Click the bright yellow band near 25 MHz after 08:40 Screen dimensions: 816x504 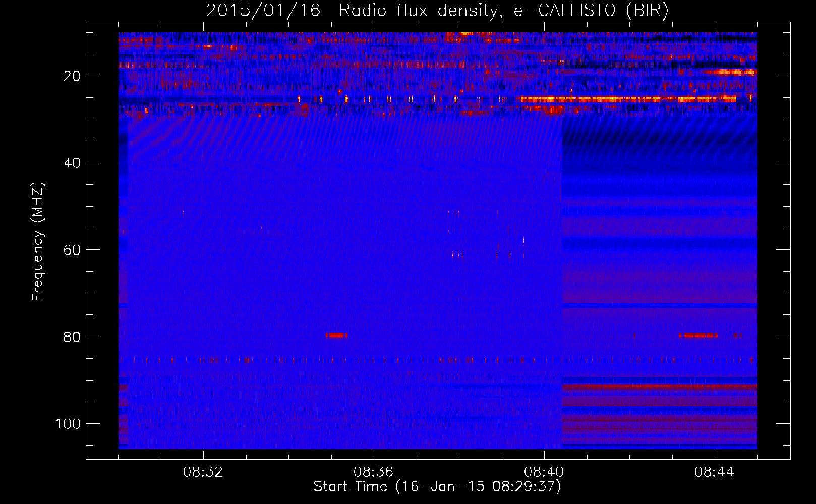click(628, 99)
